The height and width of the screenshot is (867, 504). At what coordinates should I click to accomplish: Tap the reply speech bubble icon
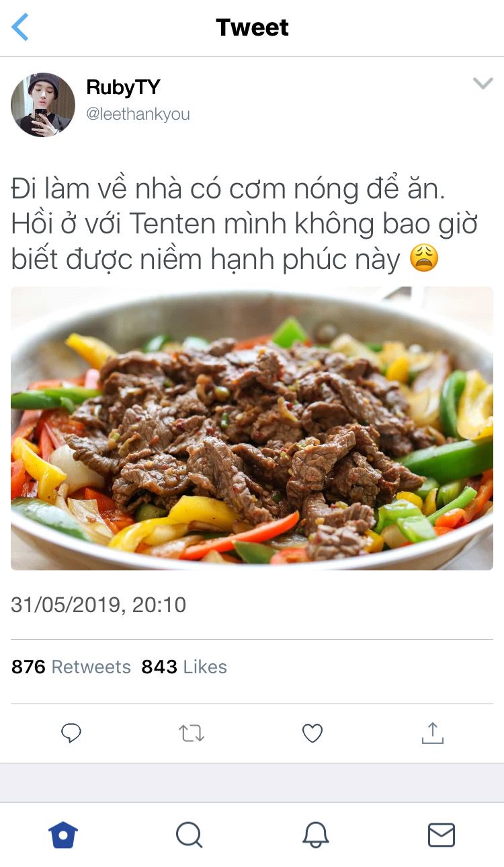coord(71,733)
